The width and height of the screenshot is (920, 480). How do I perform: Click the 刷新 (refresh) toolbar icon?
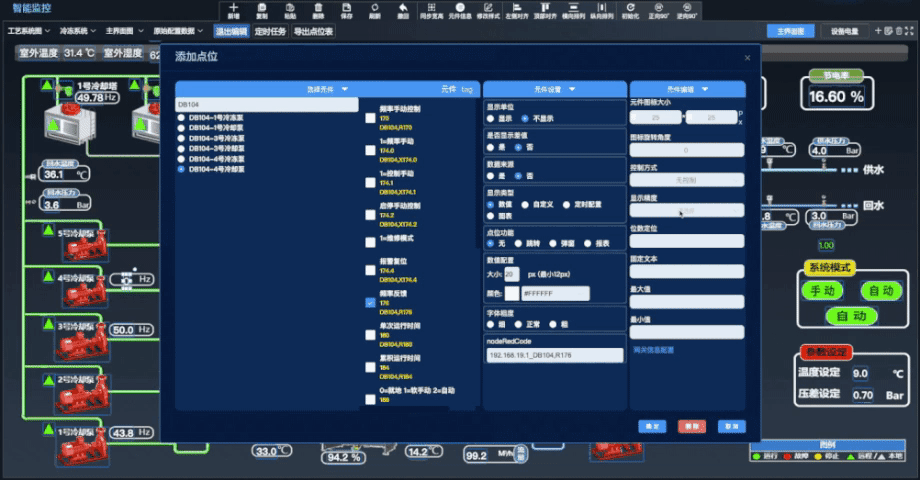[x=374, y=8]
